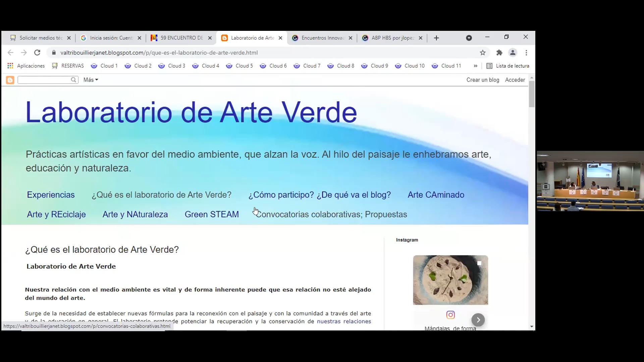The image size is (644, 362).
Task: Click the Acceder link
Action: (x=515, y=80)
